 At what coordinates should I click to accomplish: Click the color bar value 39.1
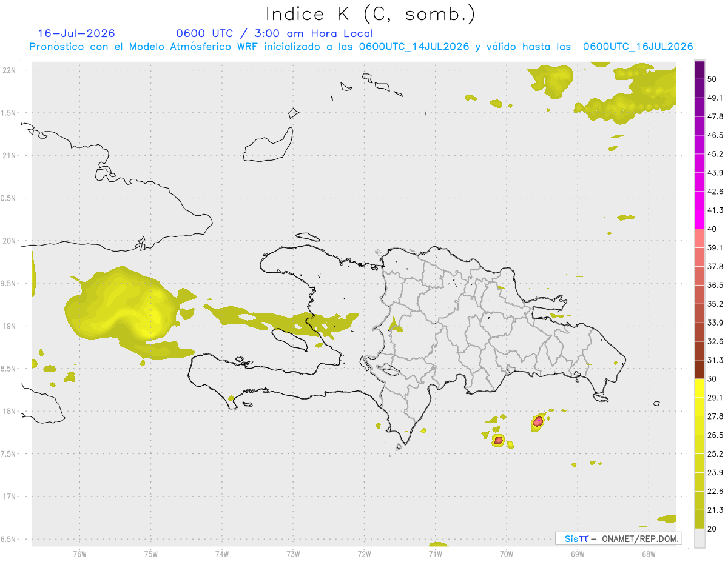pos(715,248)
